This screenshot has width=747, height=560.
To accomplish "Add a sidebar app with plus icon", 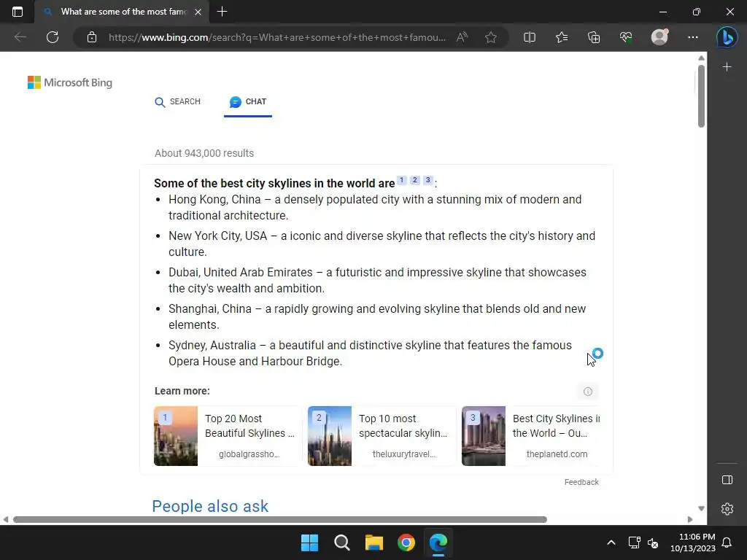I will click(x=727, y=67).
